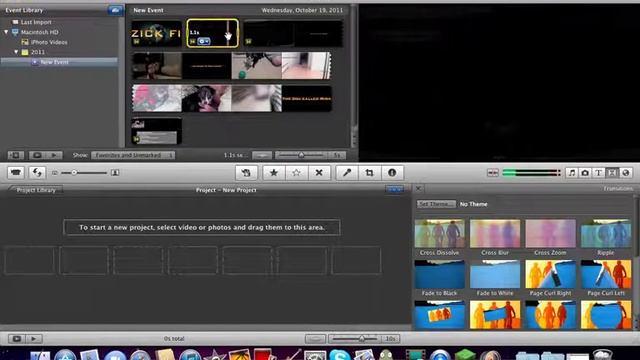The width and height of the screenshot is (640, 360).
Task: Reject selection with X button
Action: click(x=319, y=173)
